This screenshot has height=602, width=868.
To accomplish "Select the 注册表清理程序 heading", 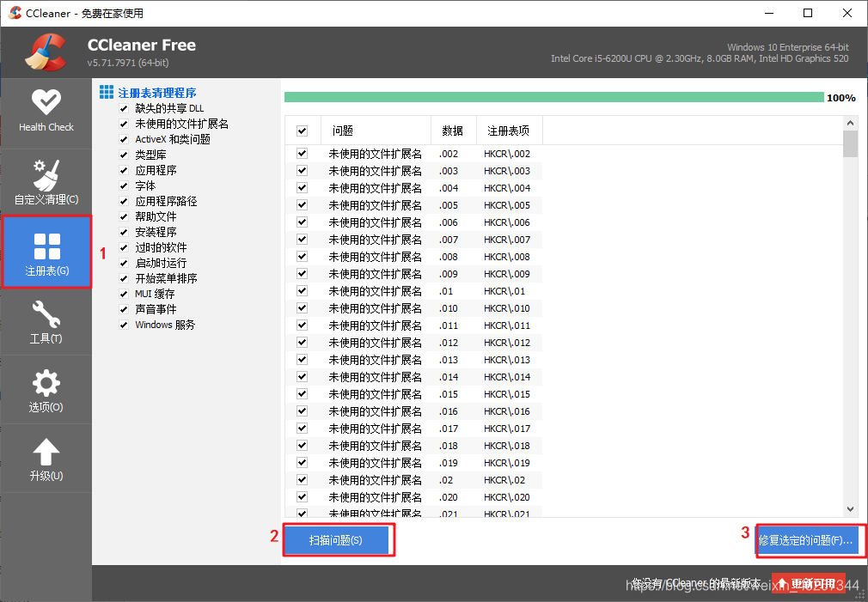I will click(157, 93).
